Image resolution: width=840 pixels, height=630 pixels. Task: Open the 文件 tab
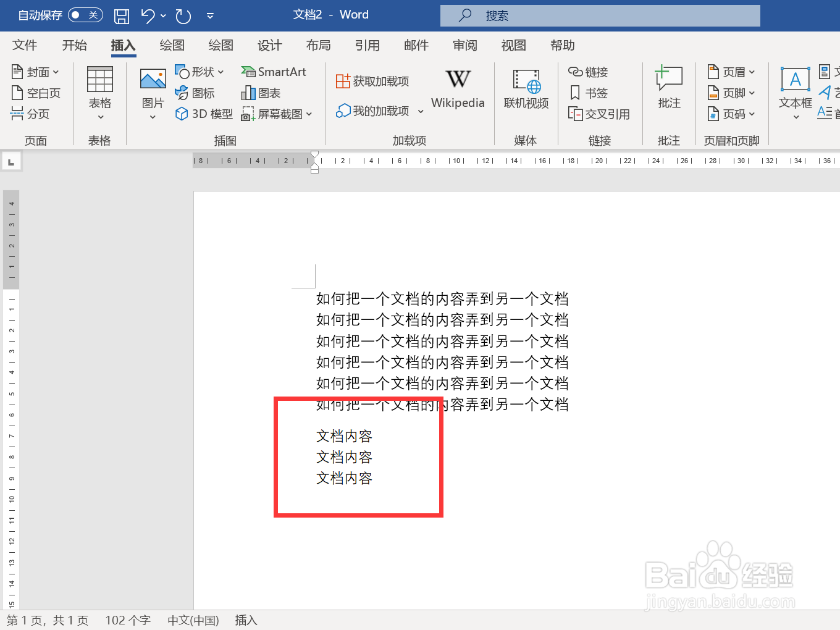coord(25,45)
